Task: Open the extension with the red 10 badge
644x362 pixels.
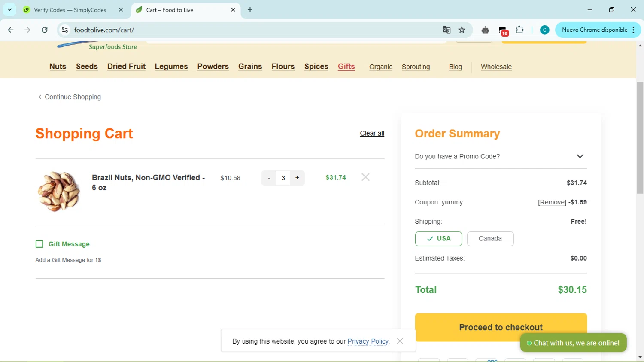Action: [503, 30]
